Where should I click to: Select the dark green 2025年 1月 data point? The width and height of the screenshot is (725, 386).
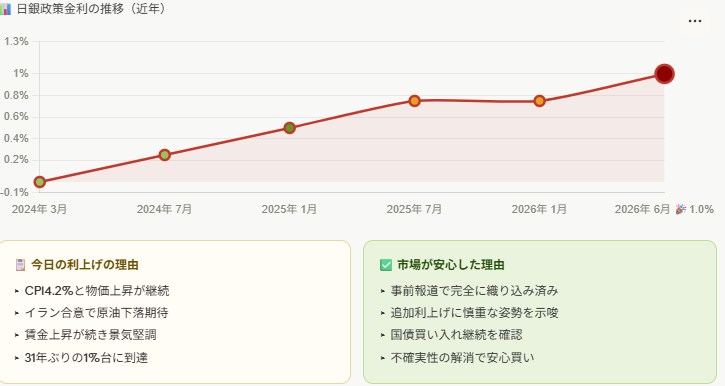point(289,128)
